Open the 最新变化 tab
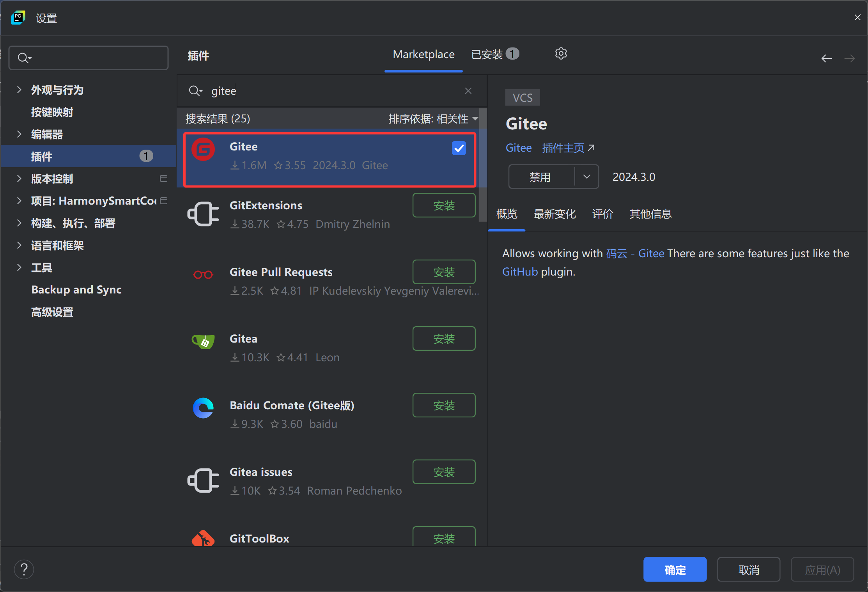The width and height of the screenshot is (868, 592). pos(554,214)
